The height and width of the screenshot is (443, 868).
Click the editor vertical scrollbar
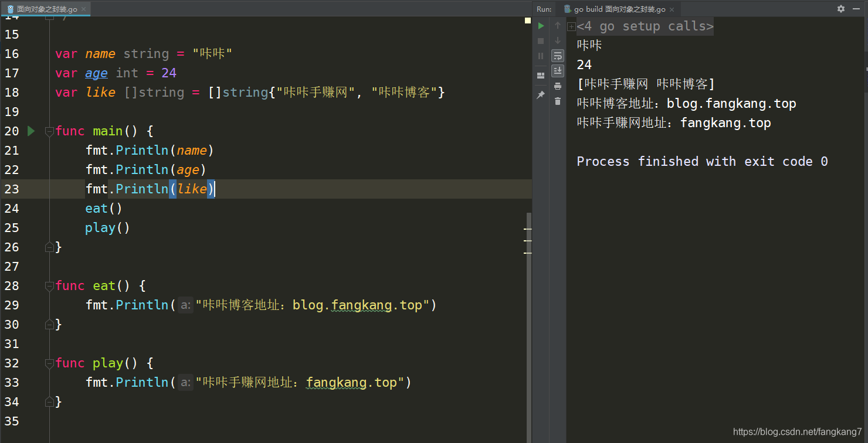(x=529, y=327)
